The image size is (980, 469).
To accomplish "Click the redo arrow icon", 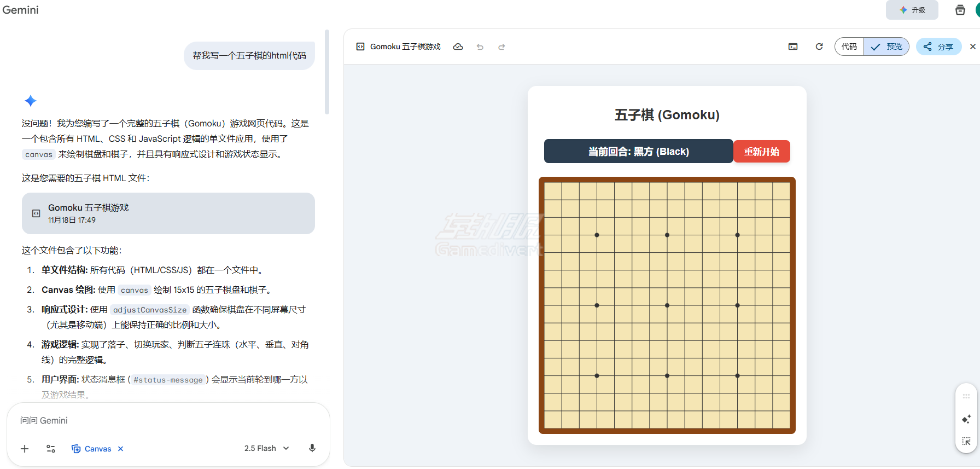I will pos(501,47).
